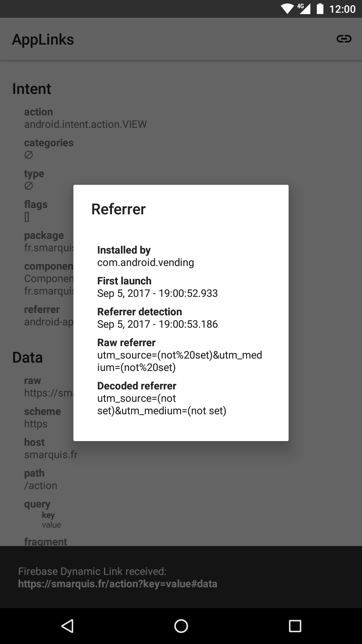This screenshot has width=362, height=644.
Task: Tap the Referrer detection timestamp
Action: pos(158,324)
